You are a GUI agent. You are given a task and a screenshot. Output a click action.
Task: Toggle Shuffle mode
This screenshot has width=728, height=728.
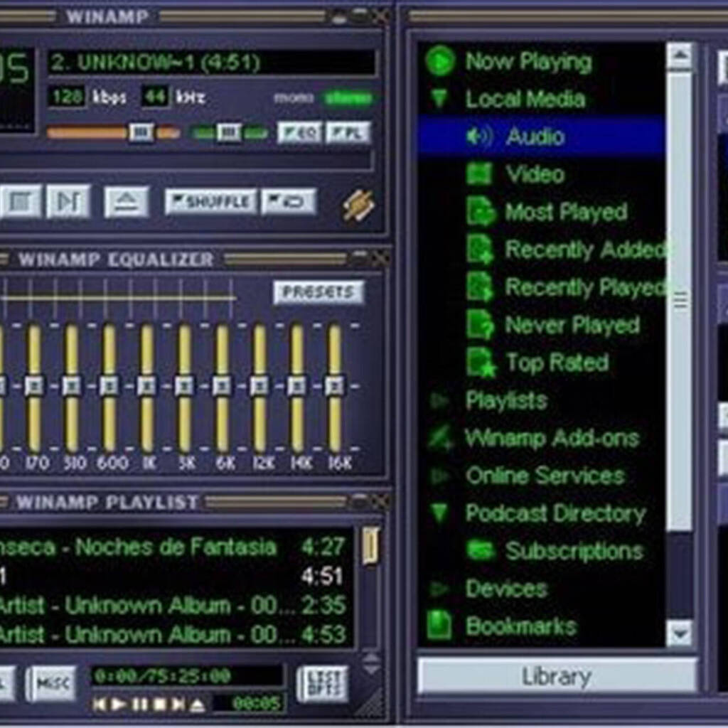point(210,202)
